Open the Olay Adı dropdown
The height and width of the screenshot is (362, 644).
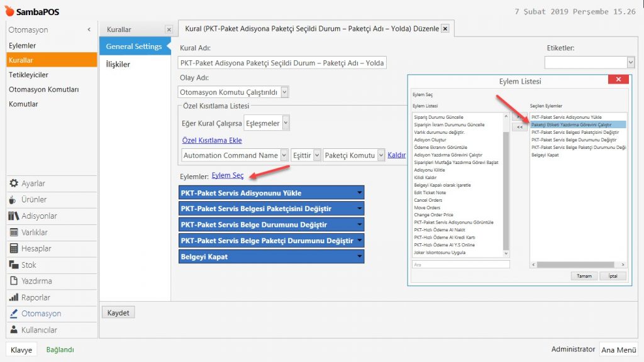[x=284, y=92]
